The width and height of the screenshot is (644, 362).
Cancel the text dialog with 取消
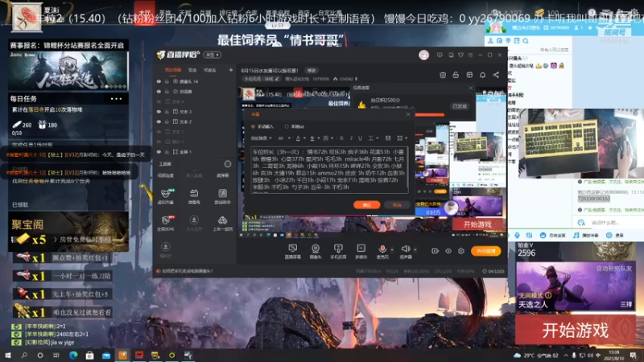[x=397, y=204]
